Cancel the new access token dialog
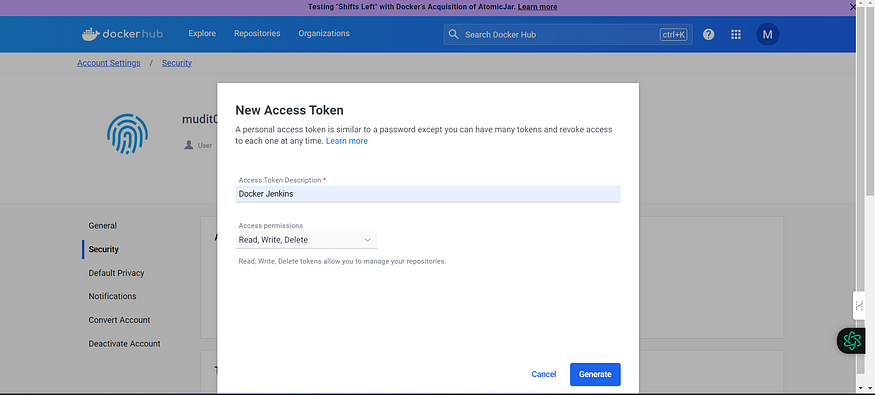The width and height of the screenshot is (875, 395). 544,374
